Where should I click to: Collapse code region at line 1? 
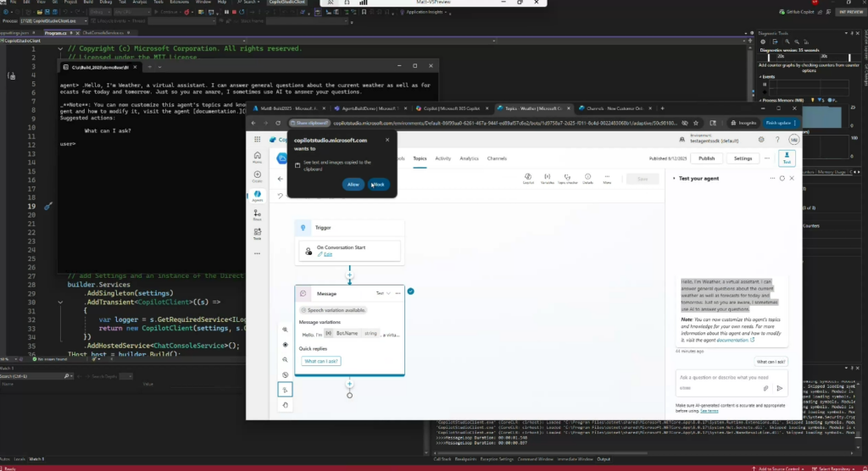point(60,48)
